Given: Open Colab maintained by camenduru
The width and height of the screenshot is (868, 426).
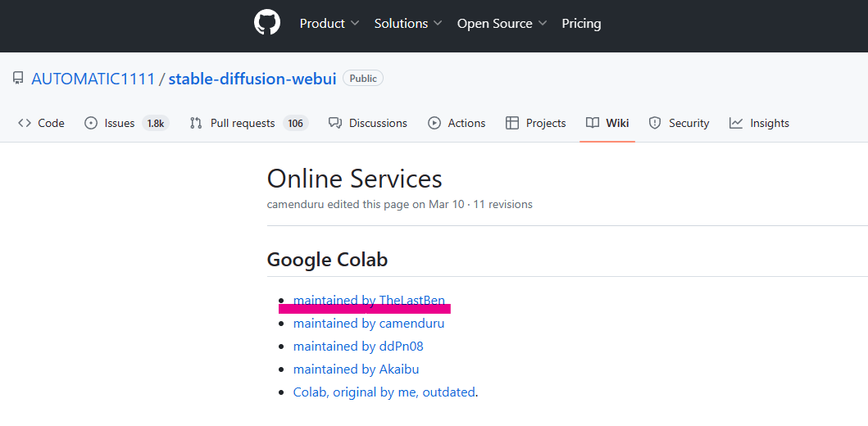Looking at the screenshot, I should (x=369, y=323).
